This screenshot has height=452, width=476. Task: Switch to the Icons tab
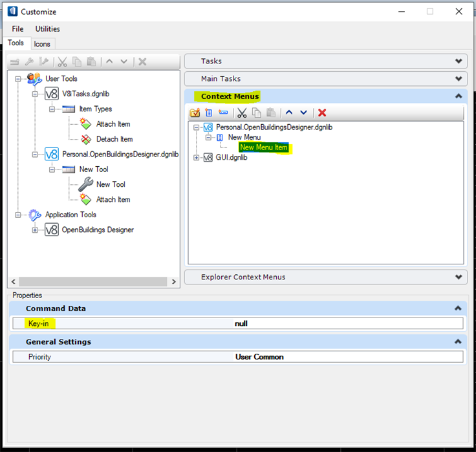click(x=42, y=44)
